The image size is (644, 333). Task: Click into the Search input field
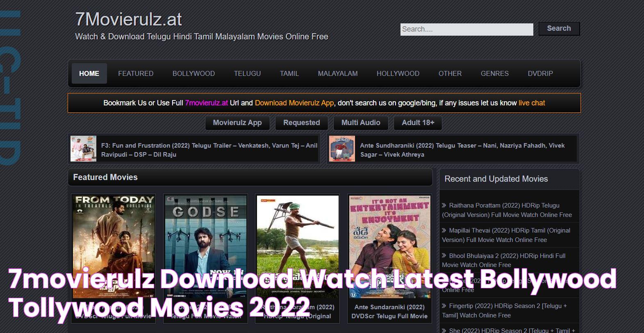point(467,29)
